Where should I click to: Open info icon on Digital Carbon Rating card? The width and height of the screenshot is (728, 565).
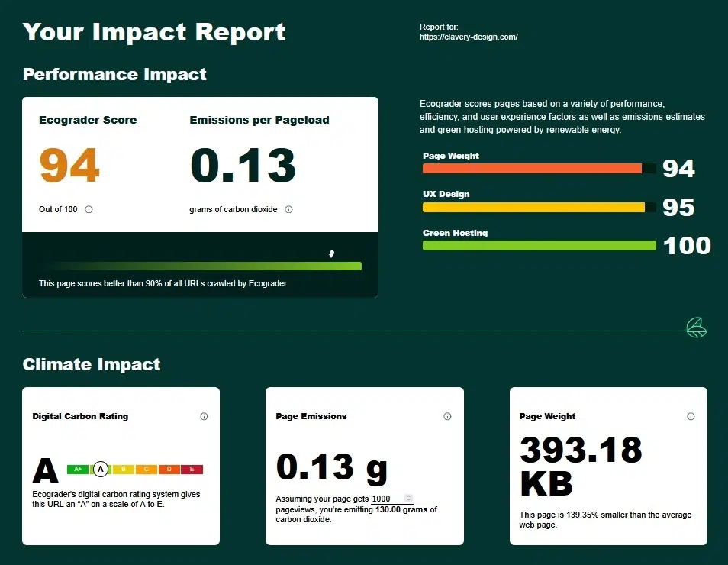204,416
